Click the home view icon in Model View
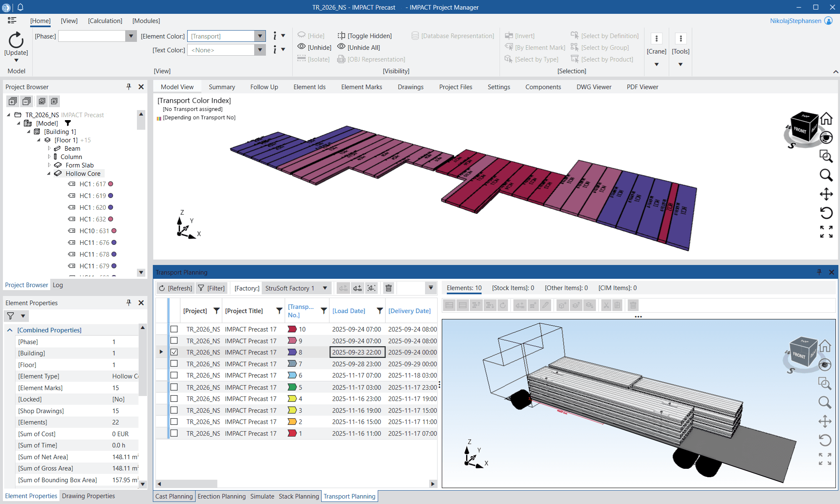Image resolution: width=840 pixels, height=504 pixels. (x=826, y=119)
